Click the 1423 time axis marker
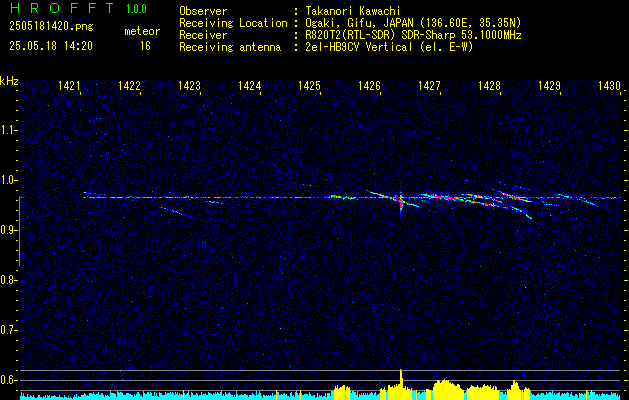 189,86
